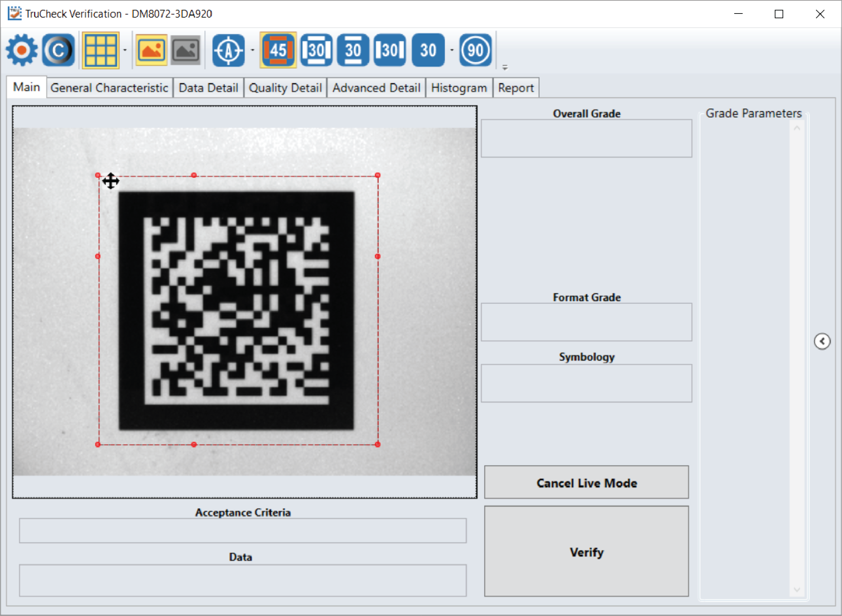Select the grayscale picture image icon
This screenshot has height=616, width=842.
[186, 50]
